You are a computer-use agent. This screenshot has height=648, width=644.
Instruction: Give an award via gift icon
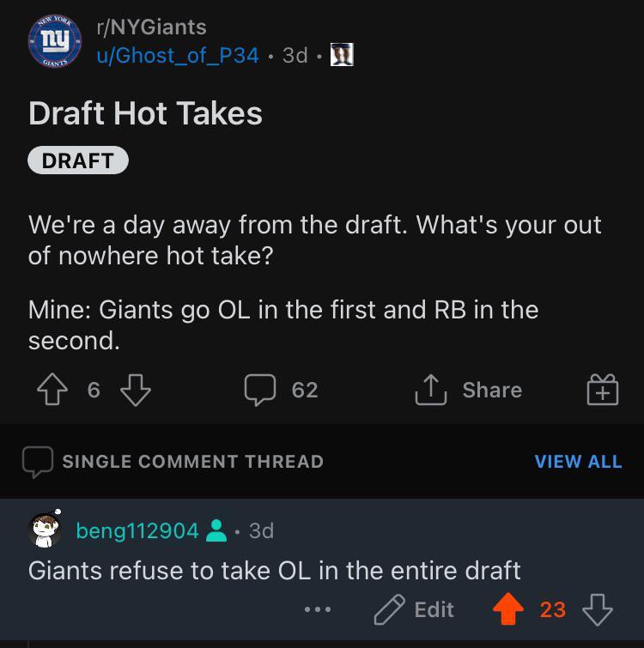coord(602,391)
